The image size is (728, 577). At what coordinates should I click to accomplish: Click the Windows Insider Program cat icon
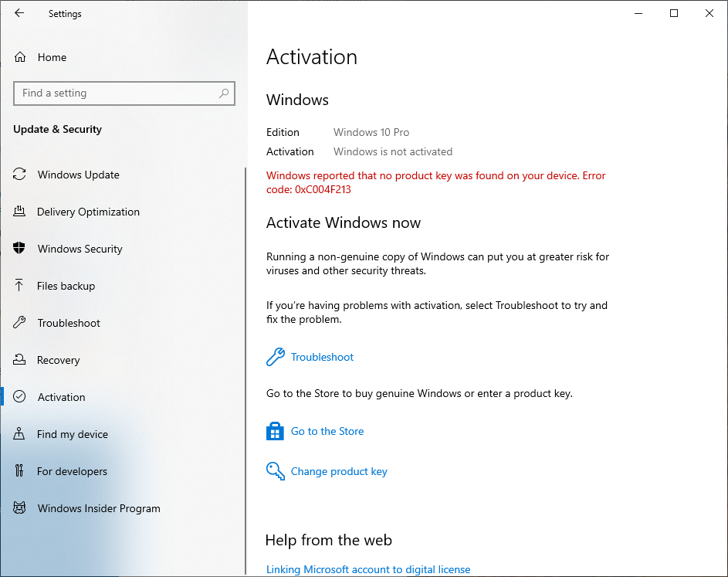[19, 507]
